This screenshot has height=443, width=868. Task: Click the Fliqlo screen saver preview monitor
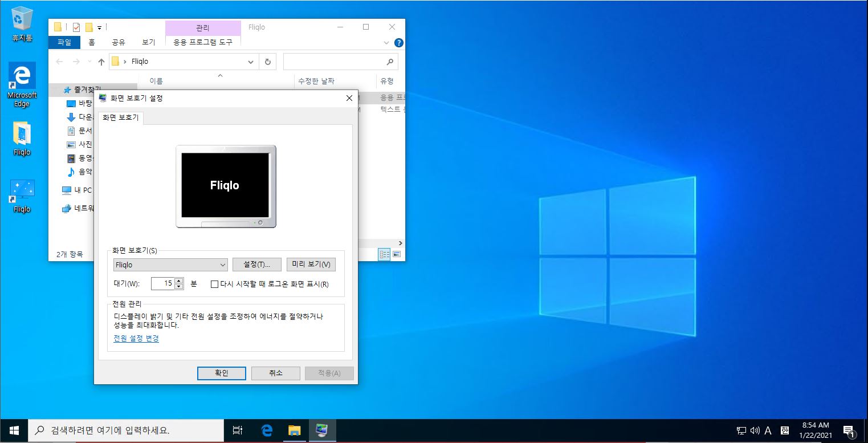pos(226,186)
